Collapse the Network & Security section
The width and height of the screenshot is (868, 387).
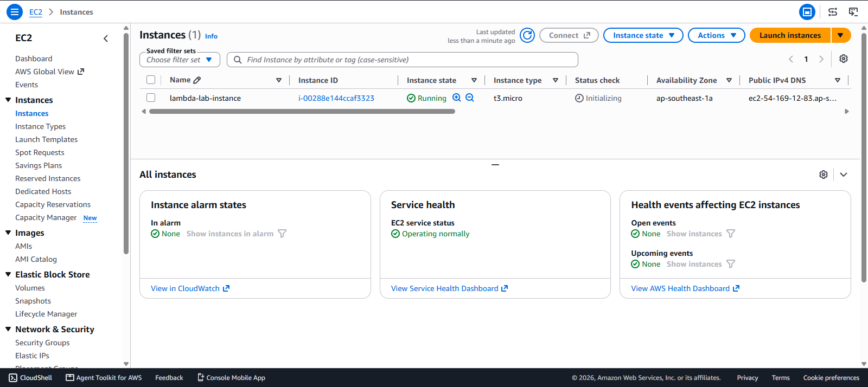[8, 329]
